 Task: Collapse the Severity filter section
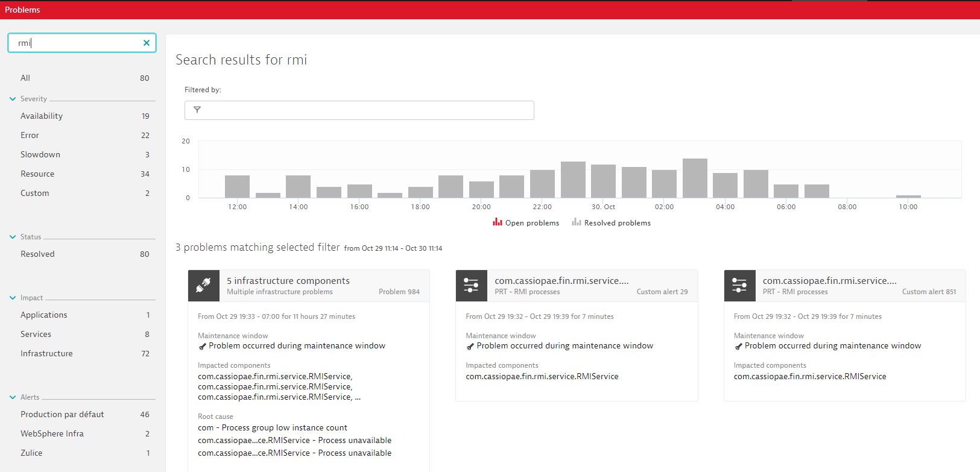tap(13, 99)
